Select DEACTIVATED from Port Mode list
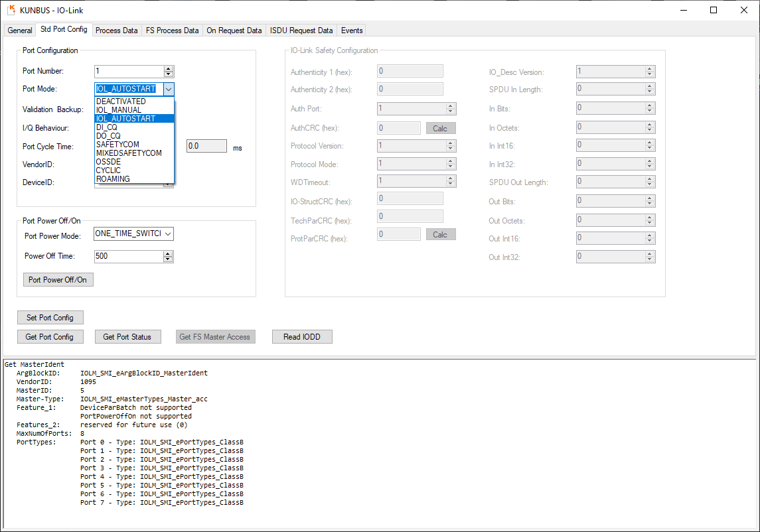760x532 pixels. (x=121, y=101)
